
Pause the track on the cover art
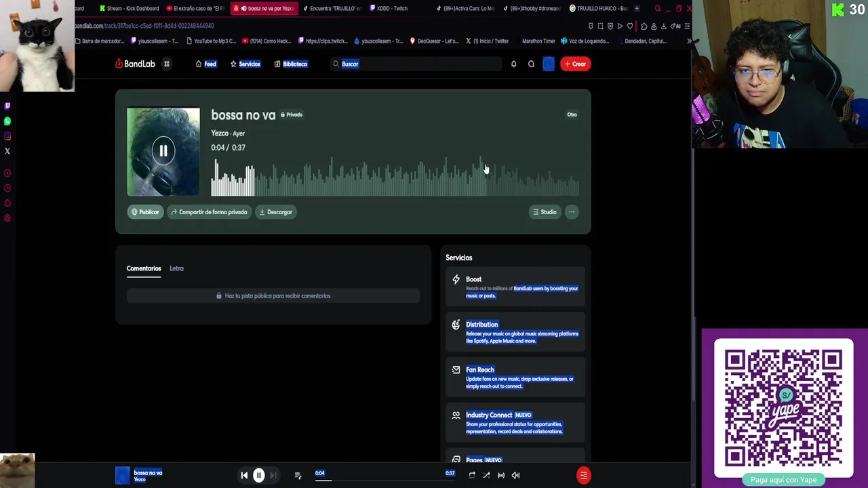[163, 151]
